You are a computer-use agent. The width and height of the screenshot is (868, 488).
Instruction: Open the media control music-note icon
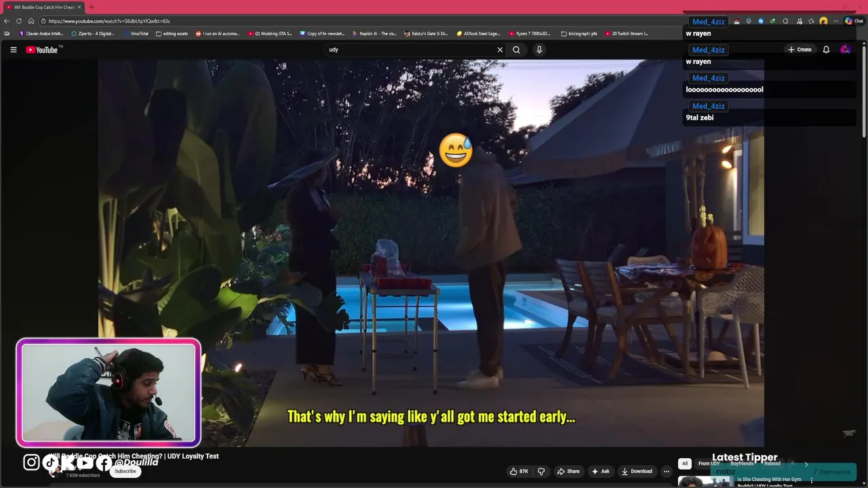(x=799, y=21)
